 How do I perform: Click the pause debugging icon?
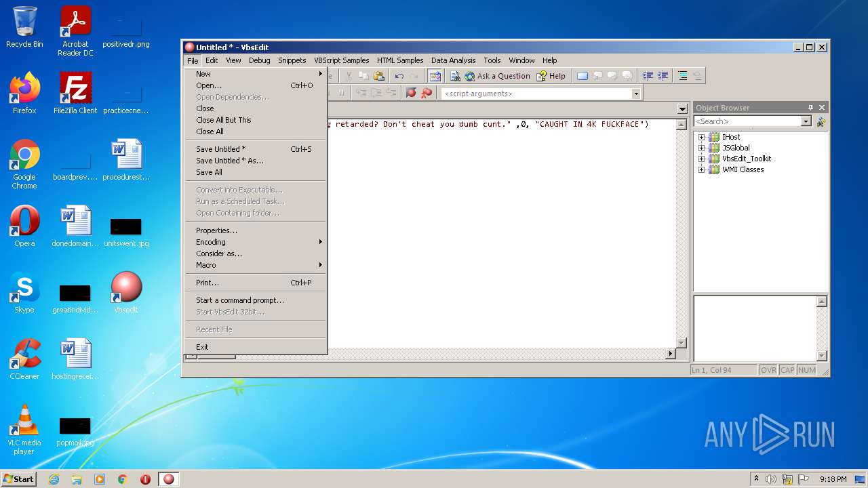click(x=341, y=94)
